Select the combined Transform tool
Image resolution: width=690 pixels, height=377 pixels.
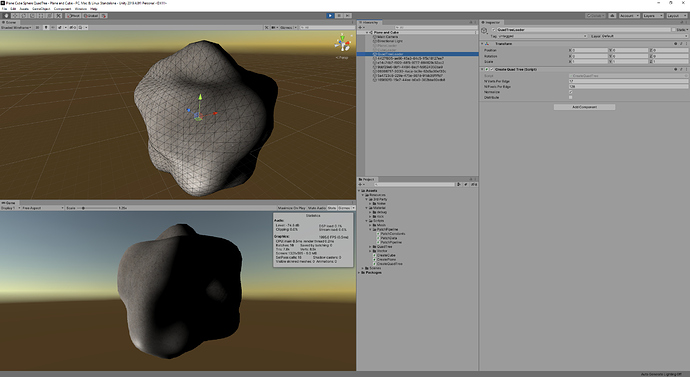50,16
